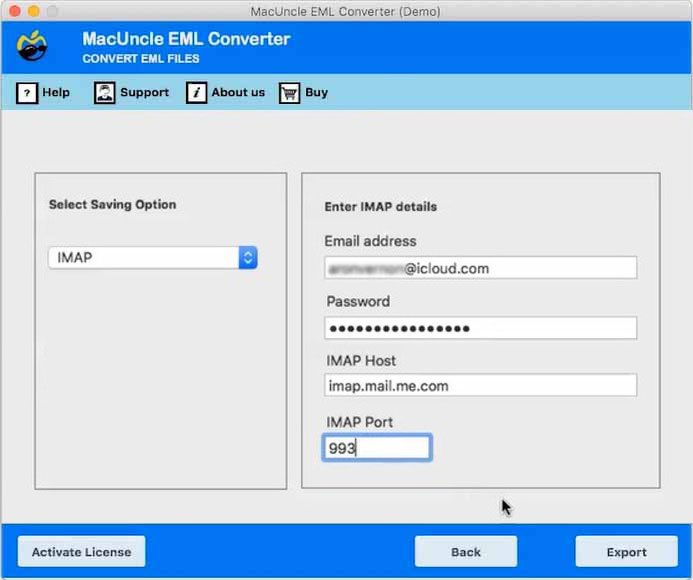Click the 'Password' label
693x580 pixels.
358,301
